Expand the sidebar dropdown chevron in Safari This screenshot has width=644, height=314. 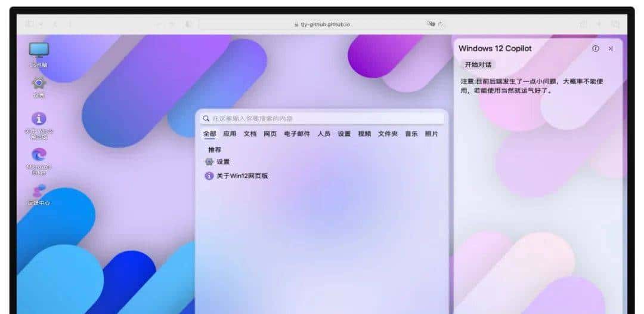point(41,24)
